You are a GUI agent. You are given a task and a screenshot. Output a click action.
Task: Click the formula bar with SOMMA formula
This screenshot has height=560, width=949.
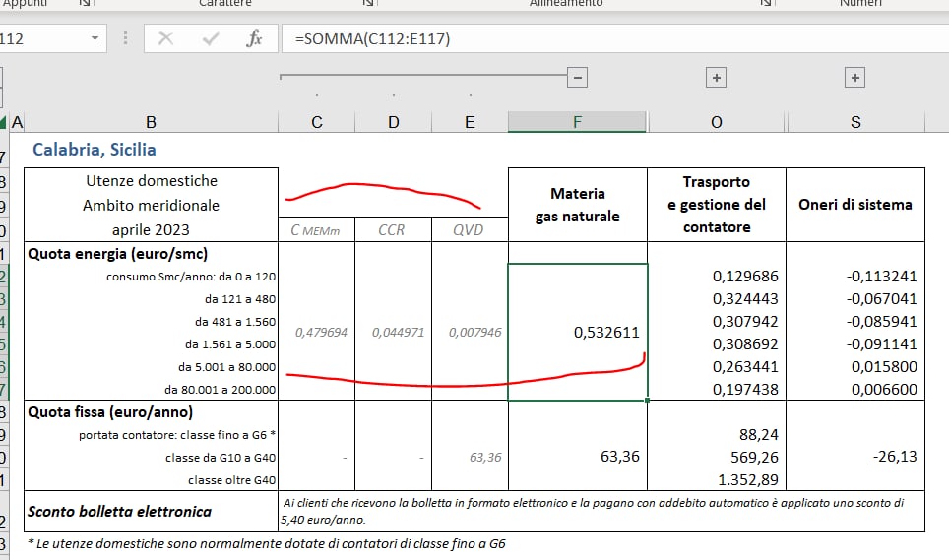[x=591, y=39]
